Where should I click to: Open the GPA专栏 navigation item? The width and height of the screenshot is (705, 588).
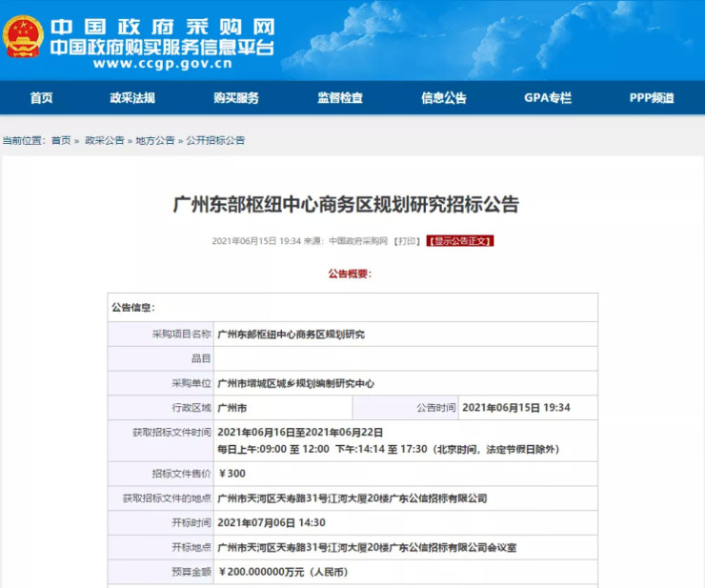[548, 98]
